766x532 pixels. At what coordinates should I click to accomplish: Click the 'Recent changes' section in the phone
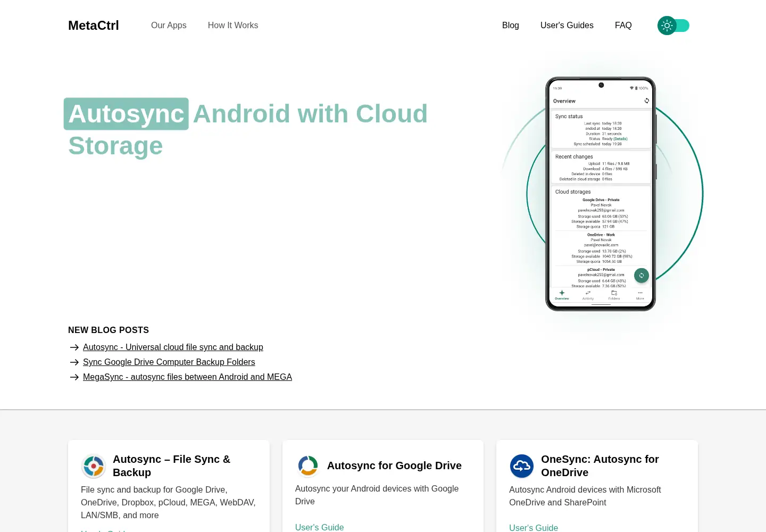(x=601, y=167)
